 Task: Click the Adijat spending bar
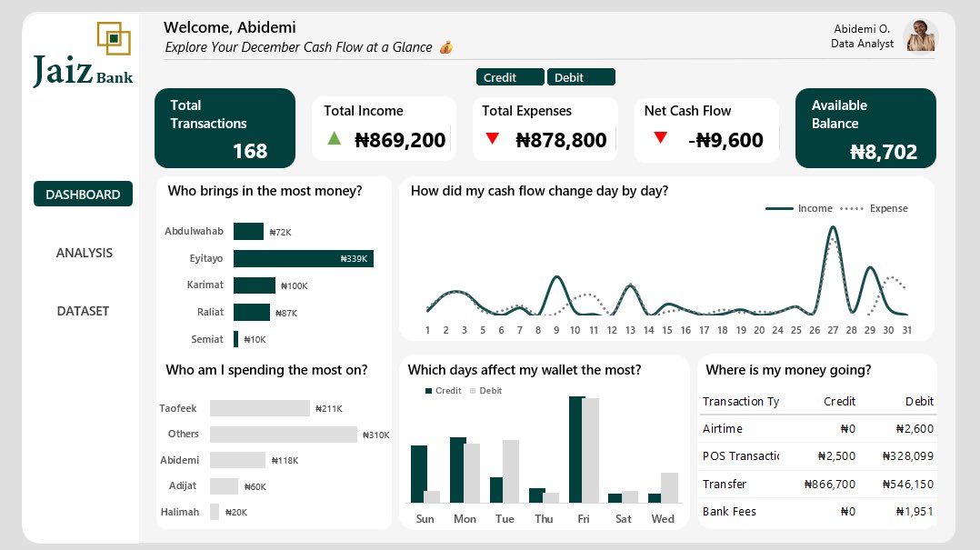pyautogui.click(x=224, y=485)
